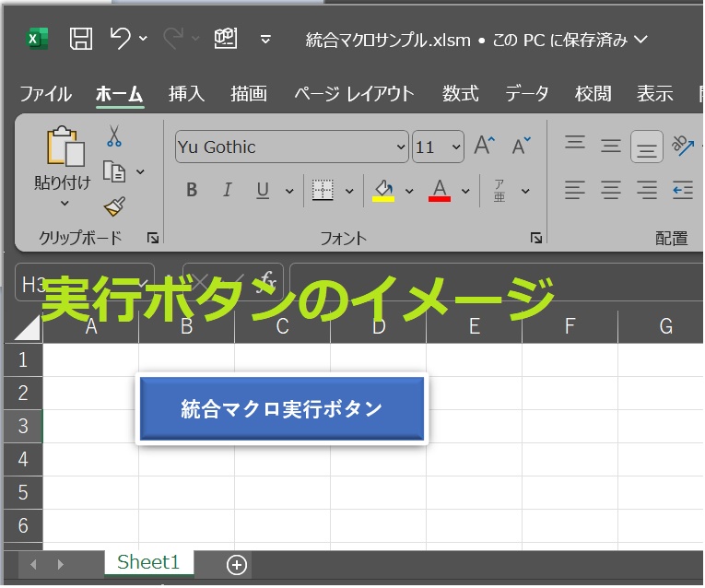Open Customize Quick Access Toolbar dropdown
Image resolution: width=705 pixels, height=588 pixels.
(x=265, y=40)
